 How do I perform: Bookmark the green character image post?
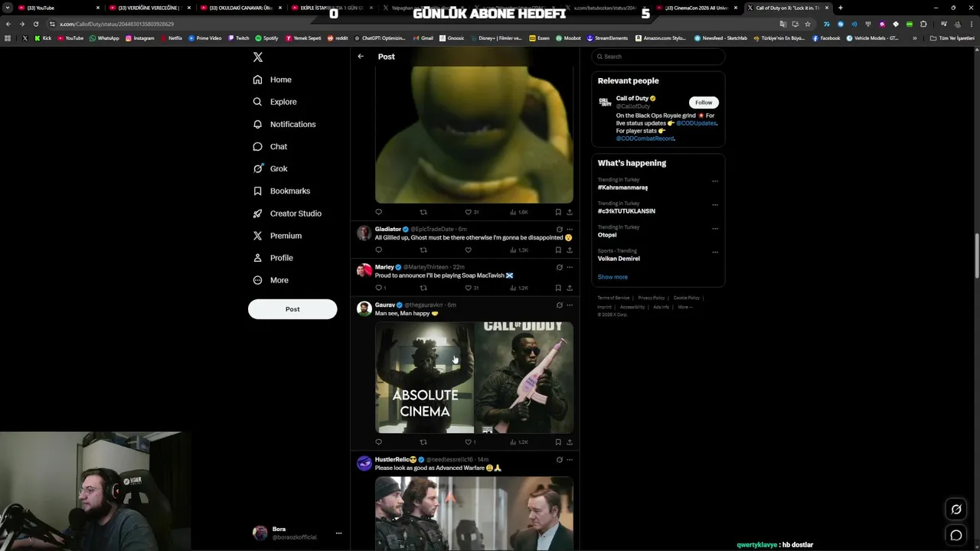(558, 212)
